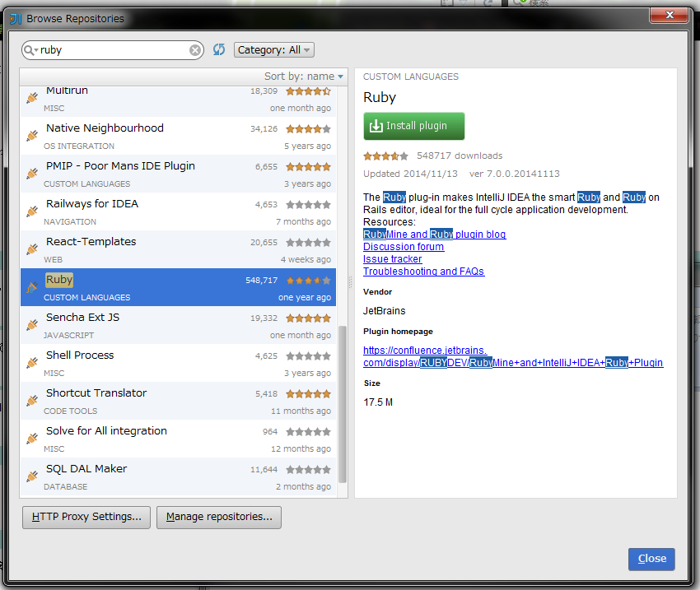Viewport: 700px width, 590px height.
Task: Select the Solve for All integration plugin
Action: coord(178,439)
